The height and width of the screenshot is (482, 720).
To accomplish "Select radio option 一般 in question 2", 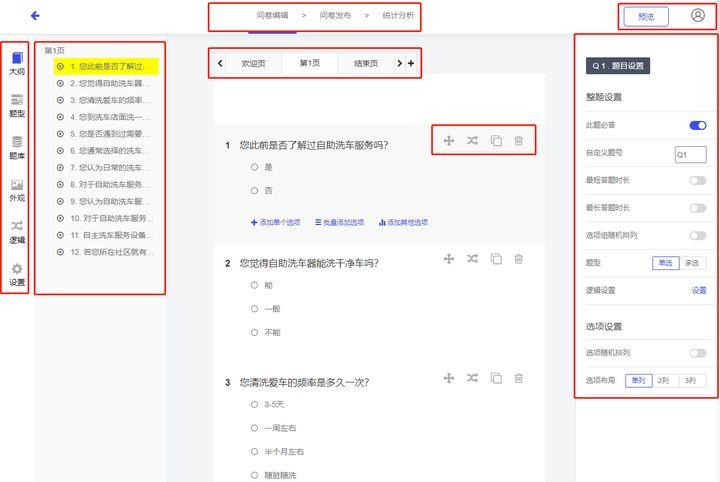I will (x=254, y=308).
